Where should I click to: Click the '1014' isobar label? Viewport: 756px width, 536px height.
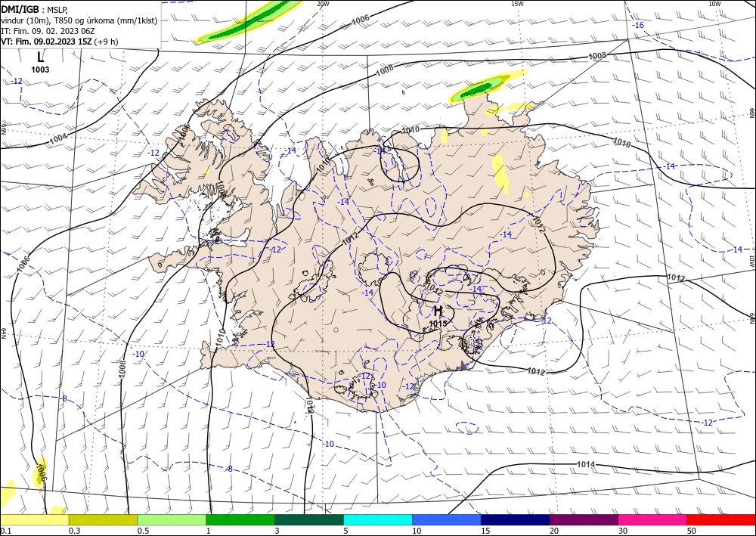tap(586, 464)
